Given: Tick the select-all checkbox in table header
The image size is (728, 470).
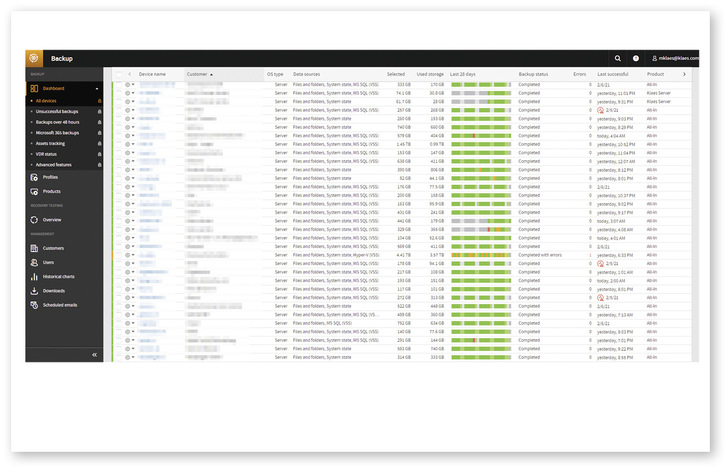Looking at the screenshot, I should pos(118,74).
